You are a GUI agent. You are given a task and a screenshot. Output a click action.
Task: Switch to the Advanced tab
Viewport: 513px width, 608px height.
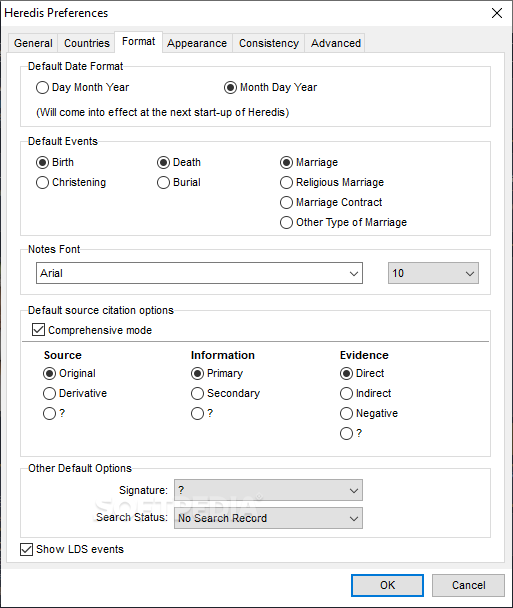(x=335, y=43)
